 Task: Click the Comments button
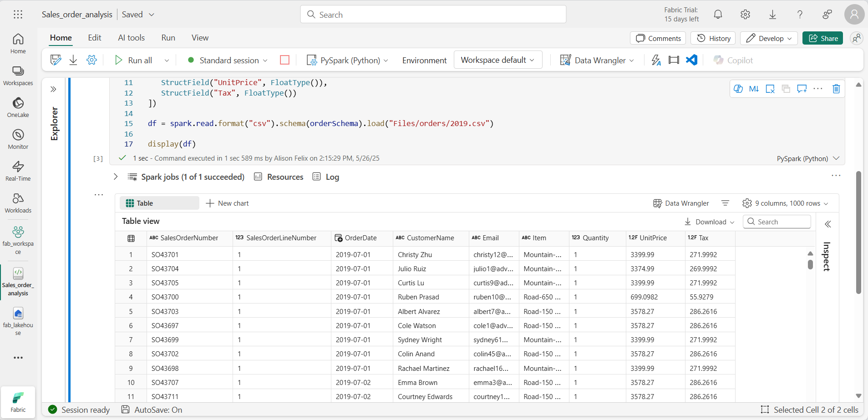pyautogui.click(x=658, y=38)
